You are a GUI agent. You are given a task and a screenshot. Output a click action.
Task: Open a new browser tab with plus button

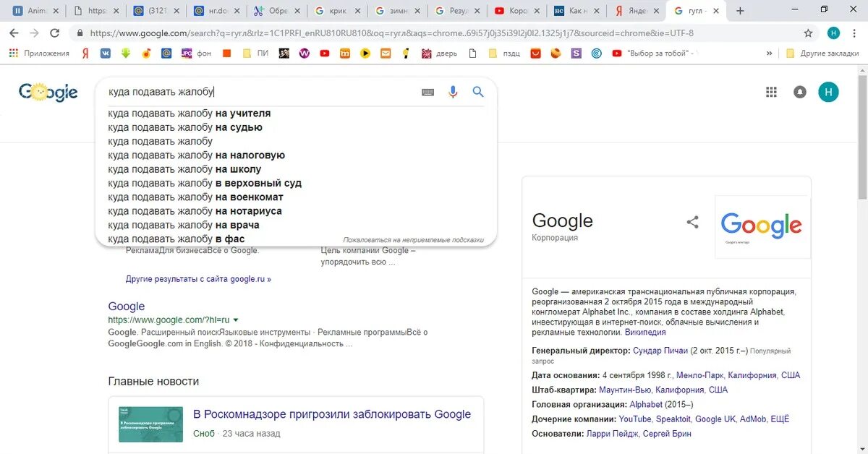pyautogui.click(x=740, y=11)
